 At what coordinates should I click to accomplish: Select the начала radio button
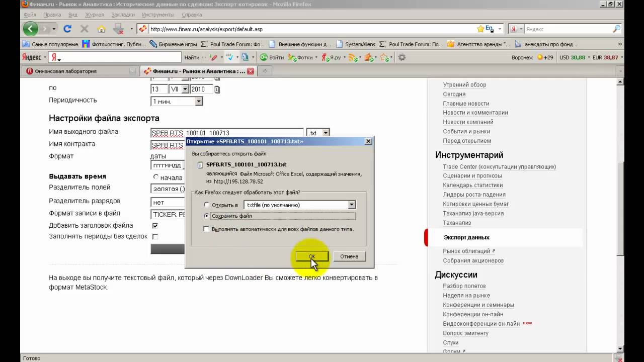click(x=156, y=177)
